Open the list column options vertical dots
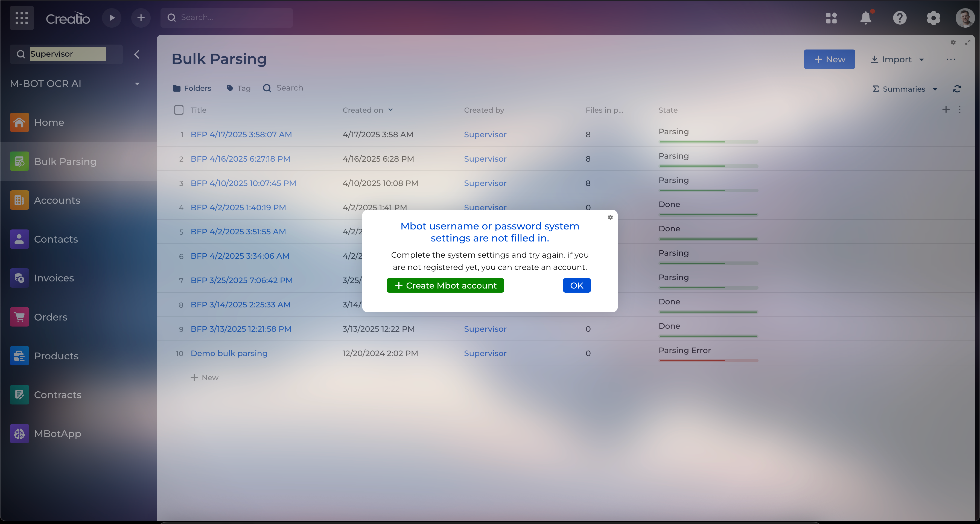Image resolution: width=980 pixels, height=524 pixels. click(x=960, y=110)
